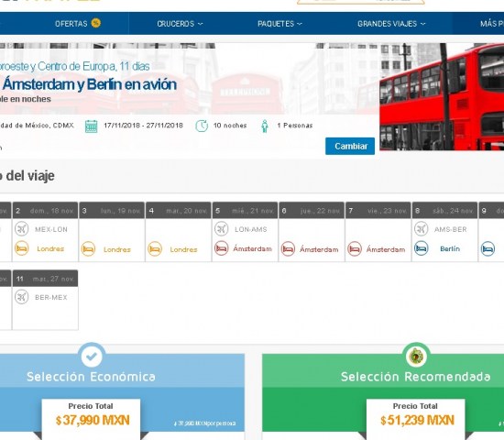This screenshot has height=440, width=504.
Task: Click the BER-MEX flight label
Action: [51, 298]
